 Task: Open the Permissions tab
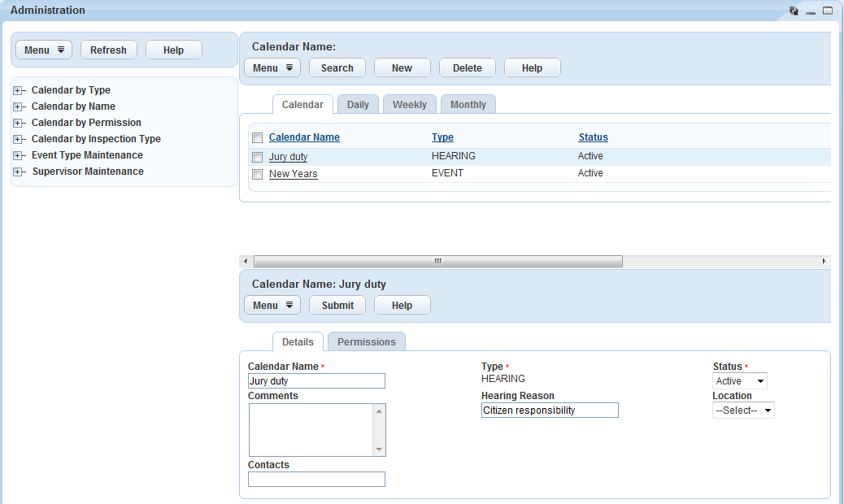[366, 342]
